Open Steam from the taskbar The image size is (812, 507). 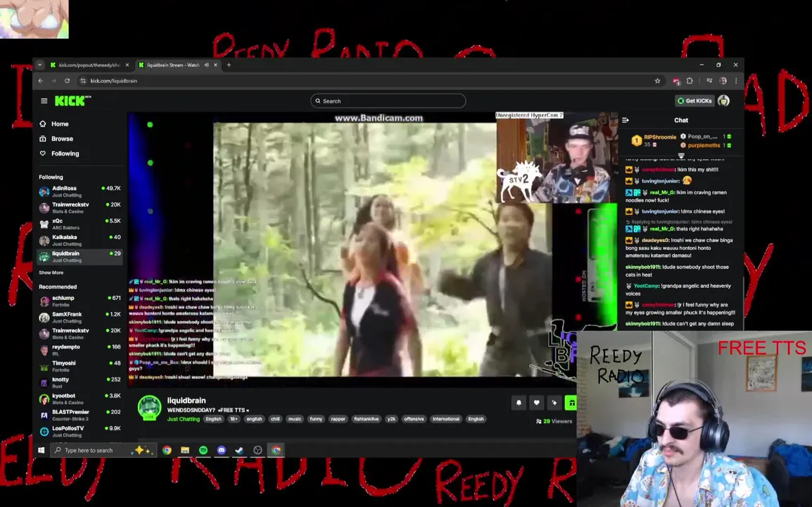pyautogui.click(x=239, y=450)
